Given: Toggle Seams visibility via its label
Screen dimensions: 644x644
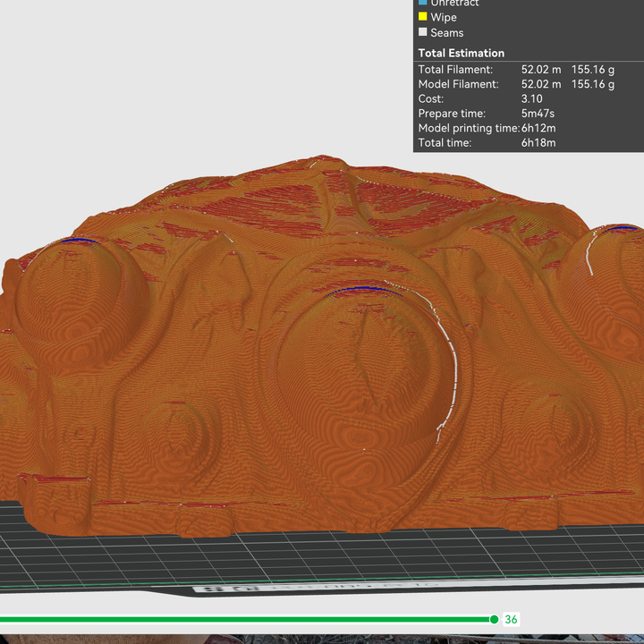Looking at the screenshot, I should point(447,32).
